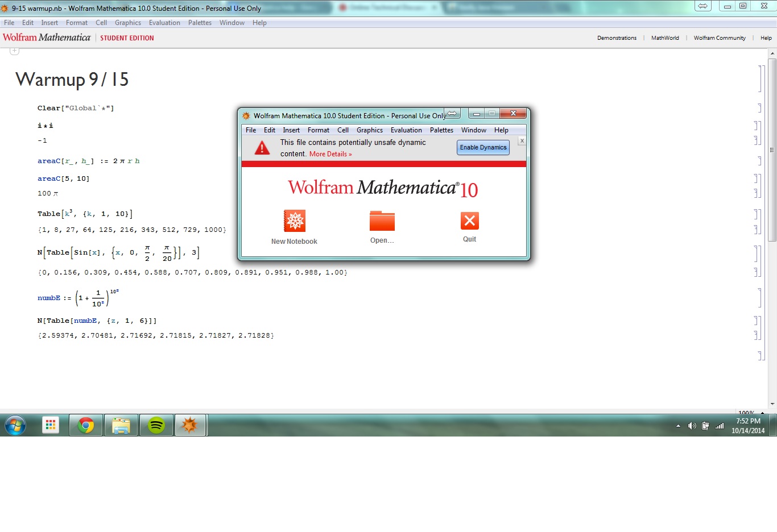Click the output list starting with 2.59374
777x532 pixels.
[x=156, y=335]
